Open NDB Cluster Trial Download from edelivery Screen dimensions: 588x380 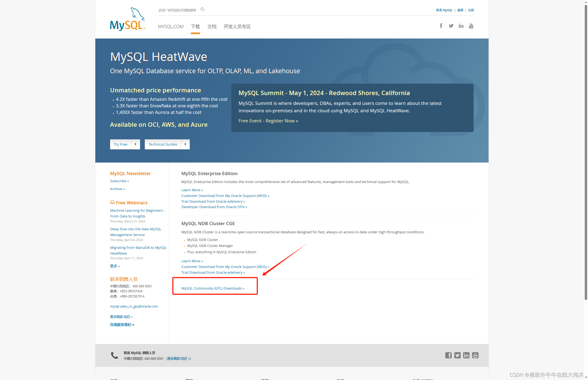pyautogui.click(x=213, y=272)
